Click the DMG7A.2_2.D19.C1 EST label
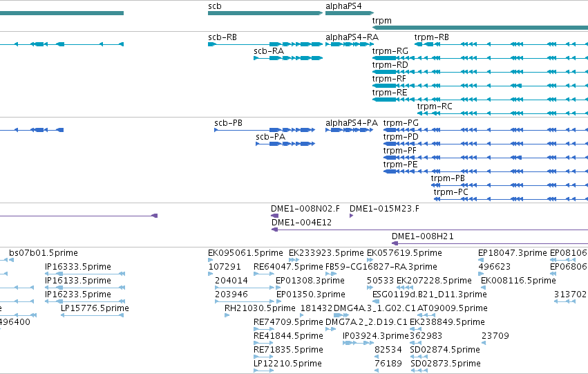The width and height of the screenshot is (588, 374). [x=366, y=322]
